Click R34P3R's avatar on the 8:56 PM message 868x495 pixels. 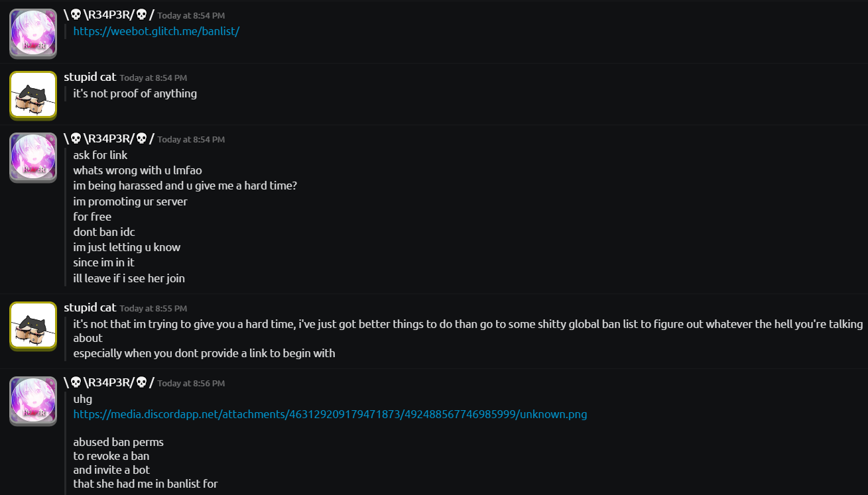click(x=33, y=402)
